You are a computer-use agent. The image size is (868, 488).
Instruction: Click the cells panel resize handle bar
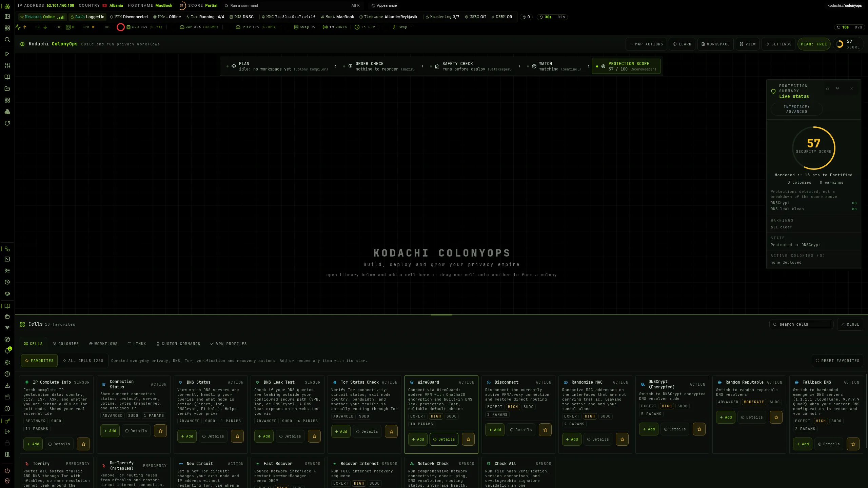point(441,315)
